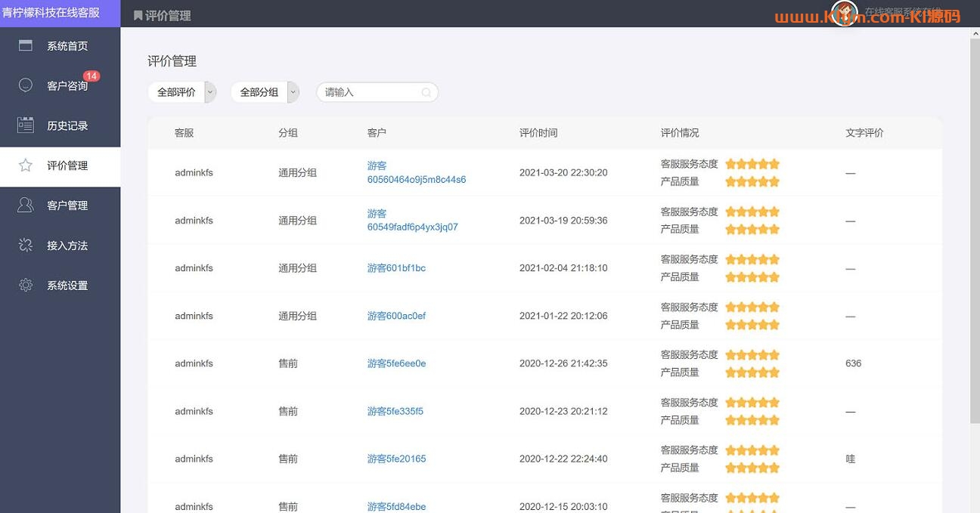Image resolution: width=980 pixels, height=513 pixels.
Task: Click the 文字评价 column header
Action: 864,133
